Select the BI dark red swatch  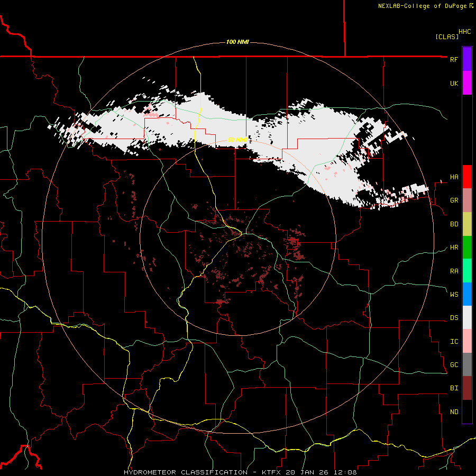[467, 388]
